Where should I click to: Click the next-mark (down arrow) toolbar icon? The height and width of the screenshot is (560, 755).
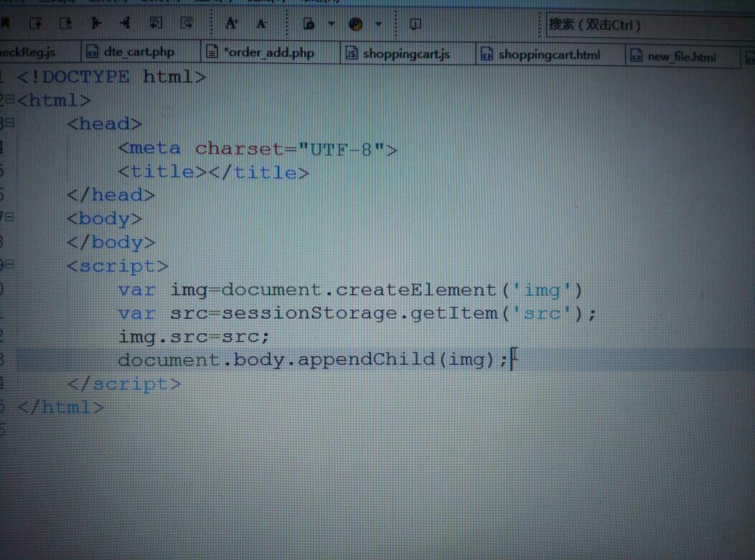(x=65, y=23)
